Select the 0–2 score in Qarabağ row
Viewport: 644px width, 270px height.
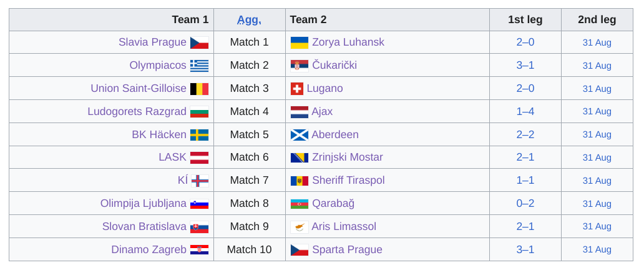(x=525, y=203)
